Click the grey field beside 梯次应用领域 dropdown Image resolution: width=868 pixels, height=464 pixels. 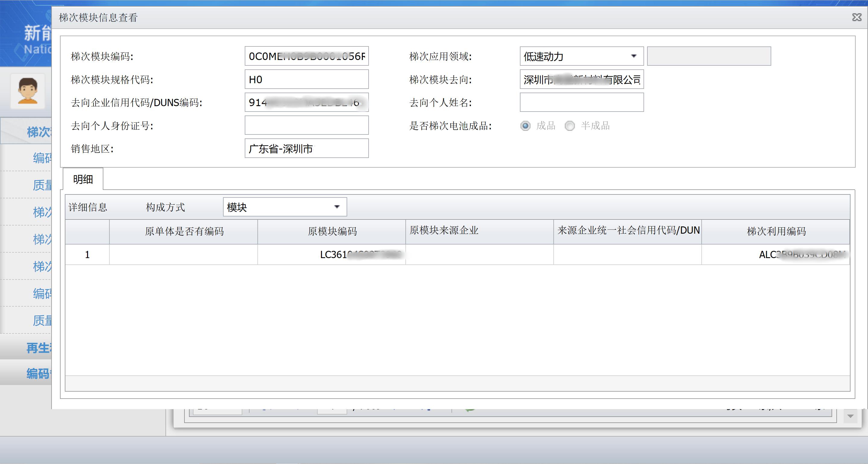point(709,56)
